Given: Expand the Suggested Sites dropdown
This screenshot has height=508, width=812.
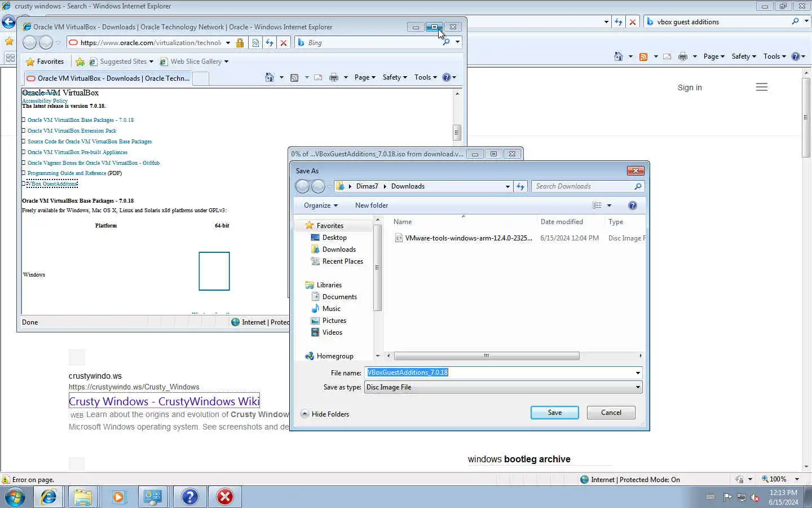Looking at the screenshot, I should (151, 62).
